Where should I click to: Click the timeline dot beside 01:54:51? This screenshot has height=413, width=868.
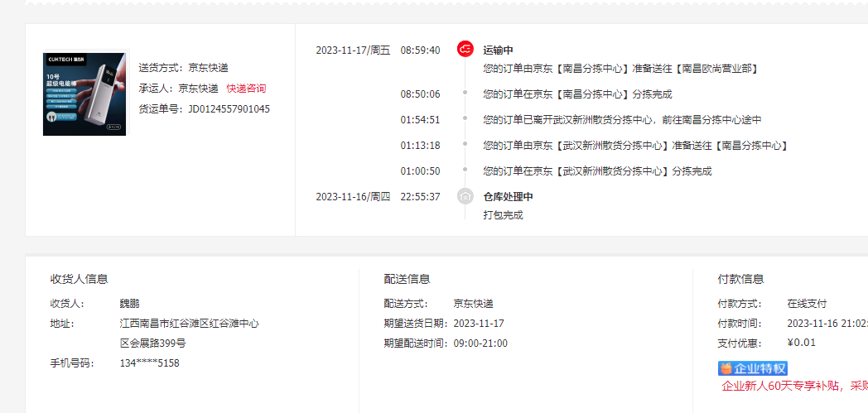[x=465, y=118]
